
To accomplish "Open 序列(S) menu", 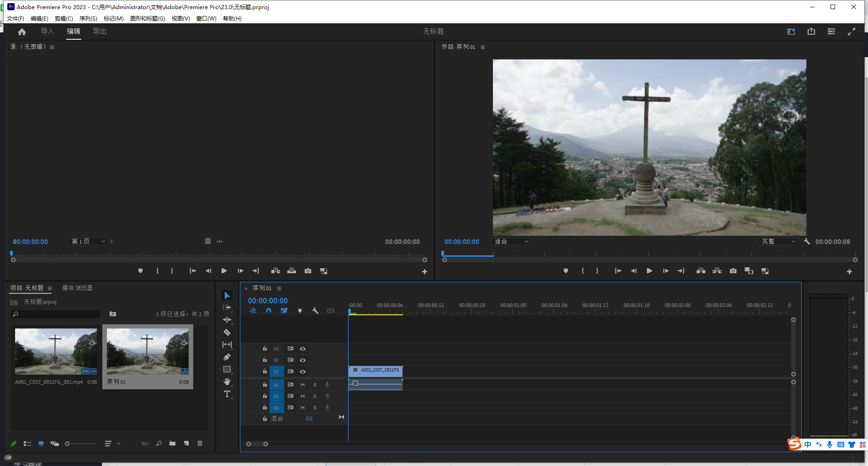I will (x=88, y=19).
